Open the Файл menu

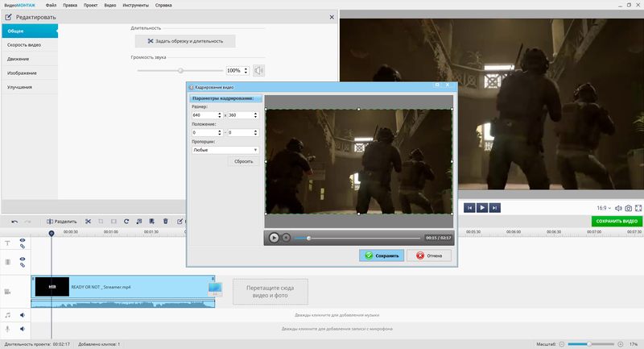[x=51, y=6]
